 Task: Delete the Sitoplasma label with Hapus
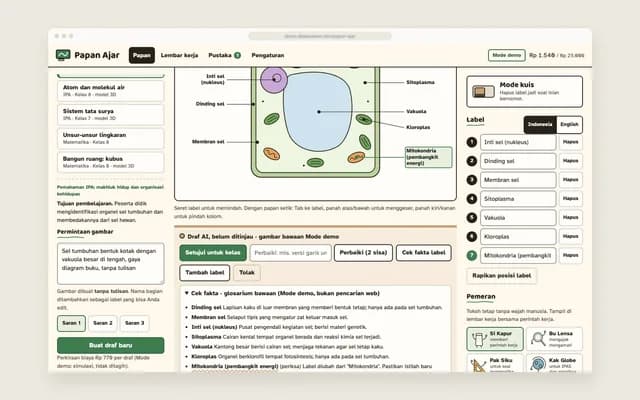click(570, 199)
